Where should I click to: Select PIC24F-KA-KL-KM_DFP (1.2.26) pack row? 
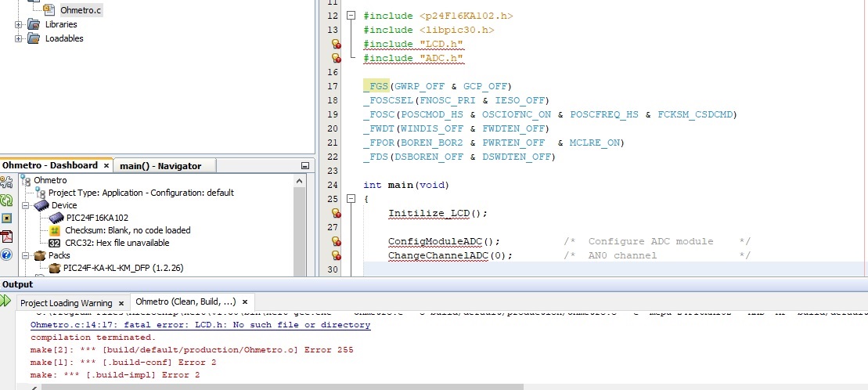pyautogui.click(x=123, y=268)
